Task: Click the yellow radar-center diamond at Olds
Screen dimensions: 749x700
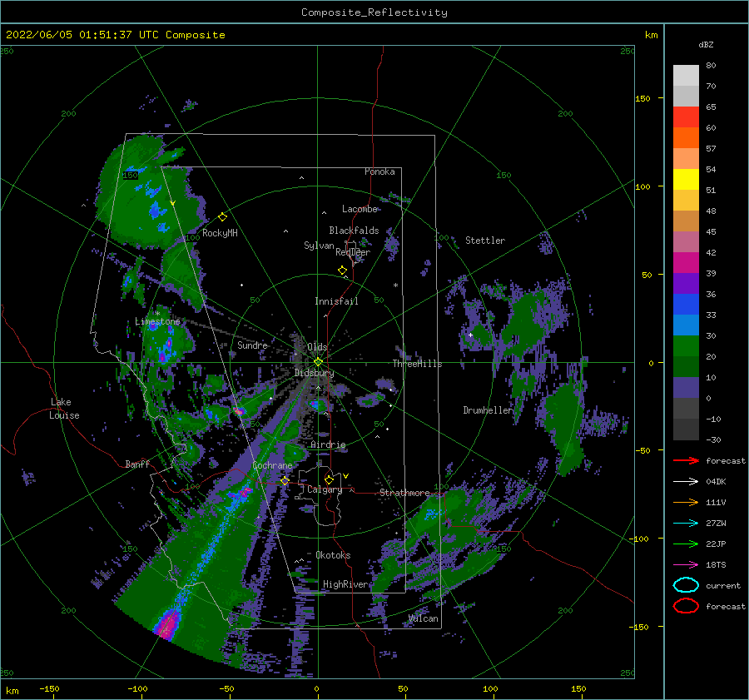Action: pos(318,362)
